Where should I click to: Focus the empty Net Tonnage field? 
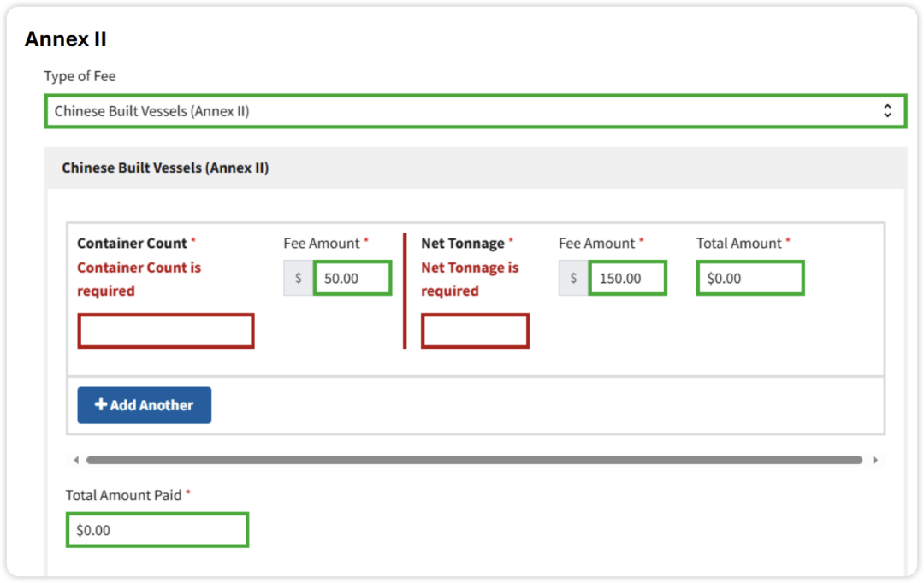tap(475, 331)
